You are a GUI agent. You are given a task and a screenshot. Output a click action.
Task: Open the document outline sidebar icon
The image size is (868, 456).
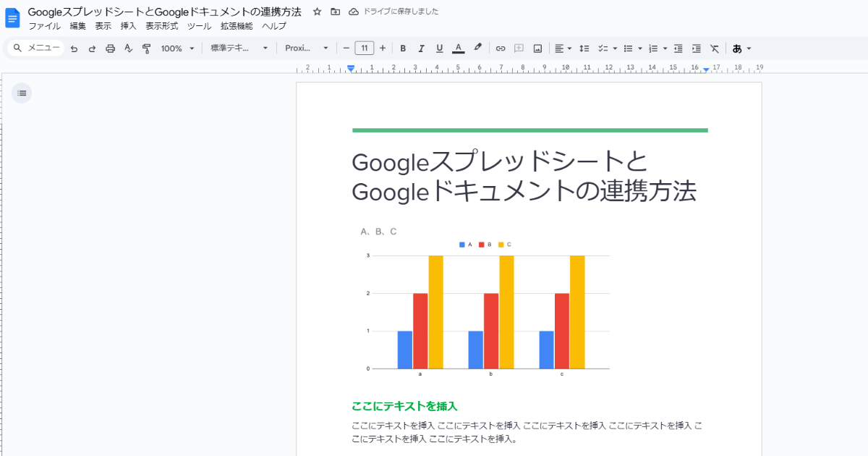click(22, 93)
